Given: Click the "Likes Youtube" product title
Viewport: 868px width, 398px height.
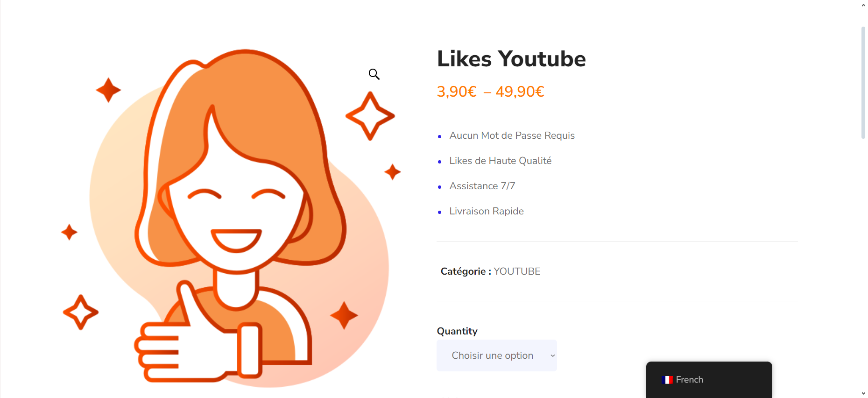Looking at the screenshot, I should coord(511,59).
